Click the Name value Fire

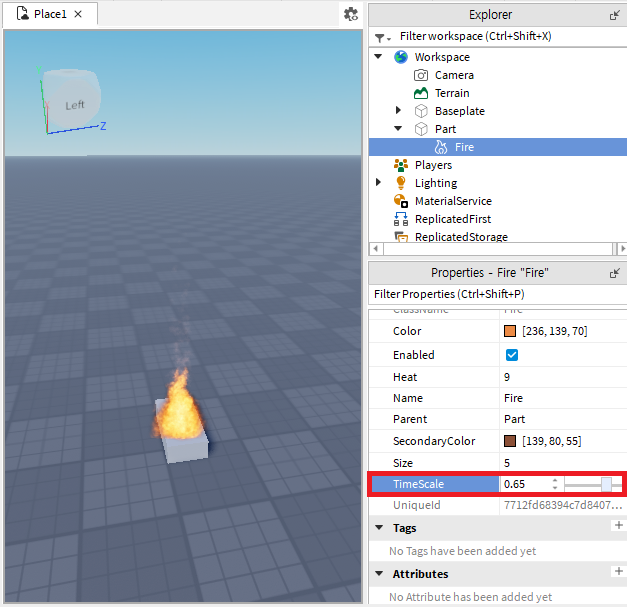tap(513, 398)
